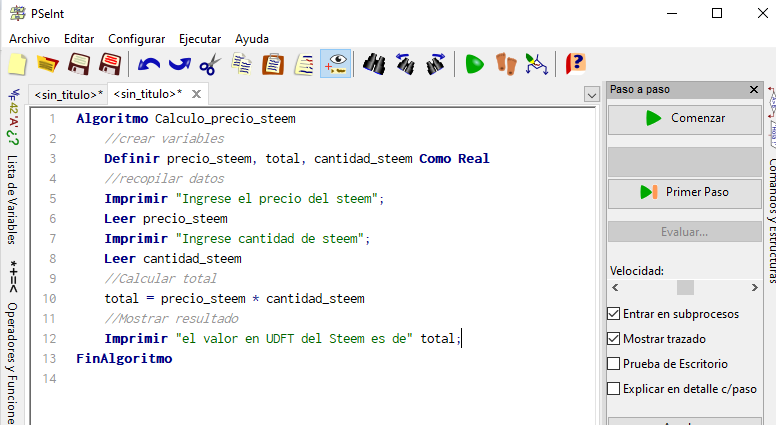Expand the tab list dropdown arrow
The width and height of the screenshot is (776, 425).
click(591, 94)
